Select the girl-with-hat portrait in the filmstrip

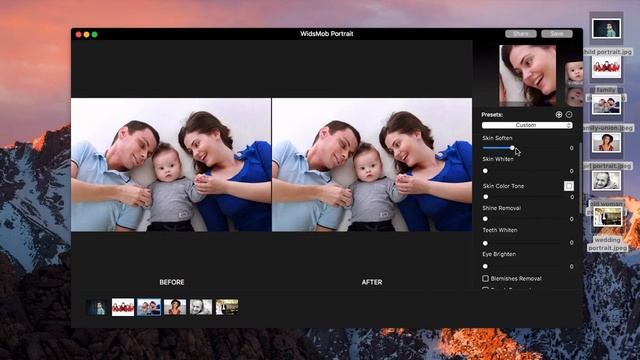(x=175, y=307)
